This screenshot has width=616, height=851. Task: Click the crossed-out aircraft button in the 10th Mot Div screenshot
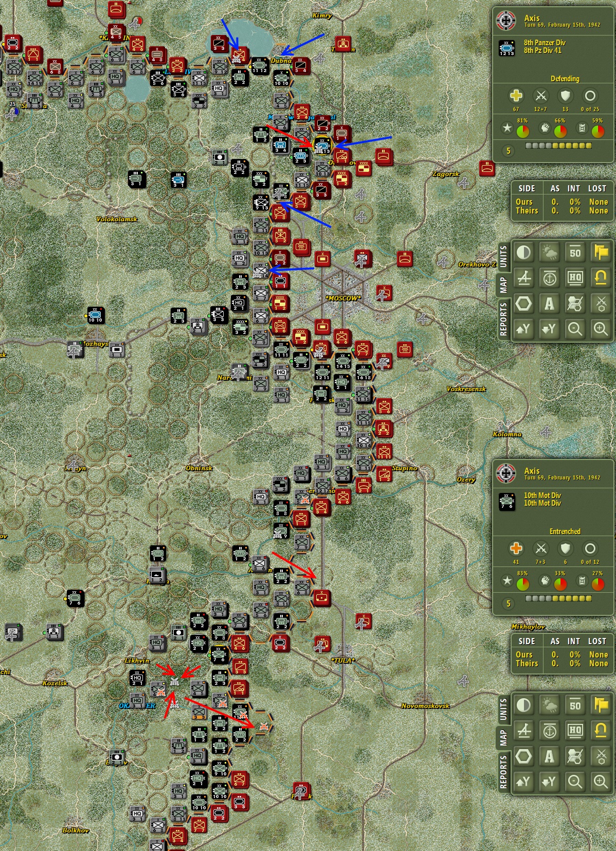point(523,731)
